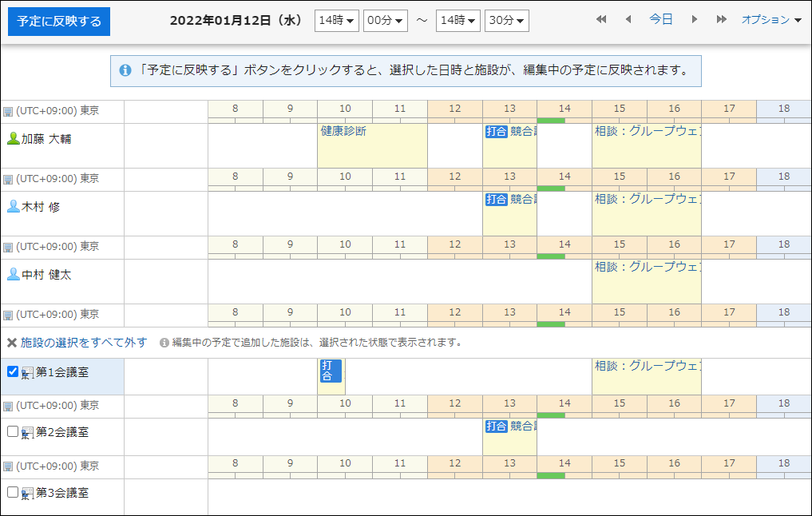
Task: Click timezone icon above 第3会議室
Action: click(8, 466)
